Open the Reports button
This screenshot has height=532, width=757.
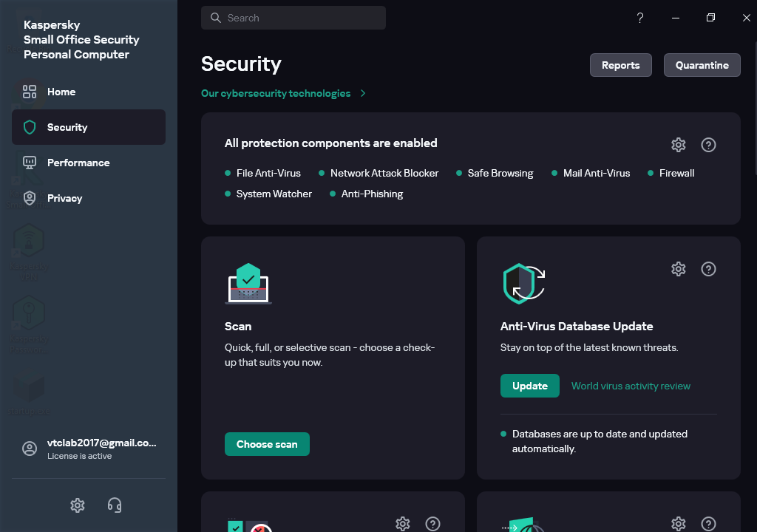click(x=620, y=65)
